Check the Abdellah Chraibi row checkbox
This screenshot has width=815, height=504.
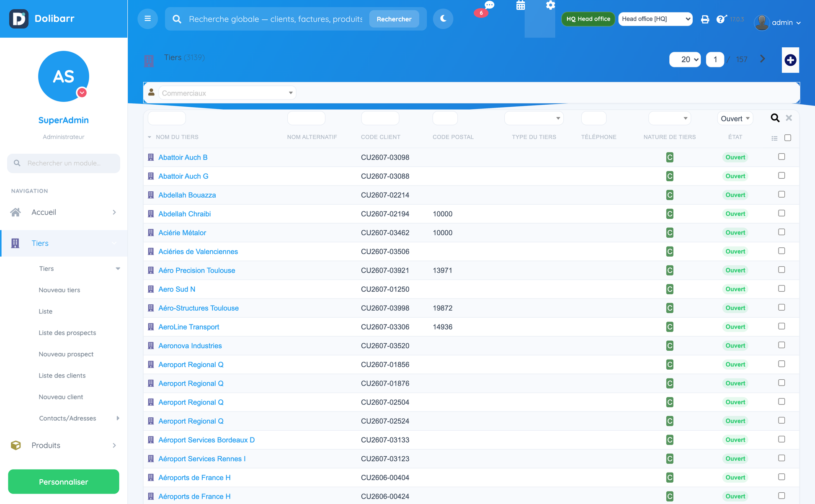[x=781, y=213]
